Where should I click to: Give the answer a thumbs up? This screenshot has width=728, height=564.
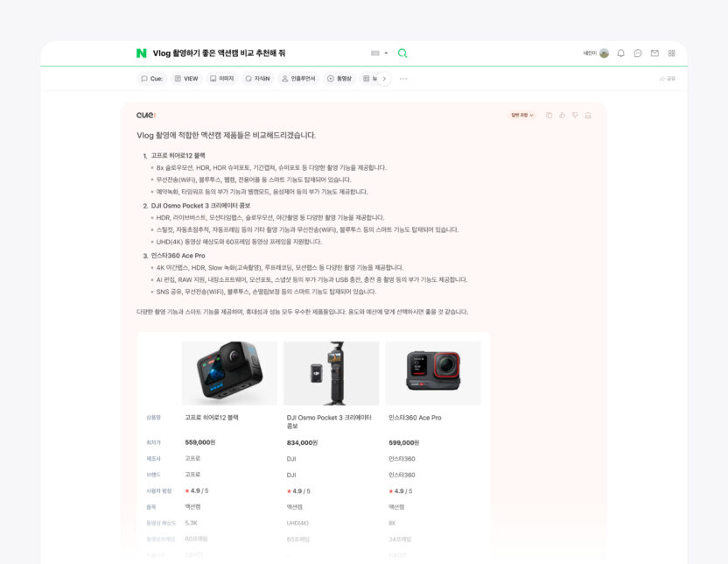[562, 116]
